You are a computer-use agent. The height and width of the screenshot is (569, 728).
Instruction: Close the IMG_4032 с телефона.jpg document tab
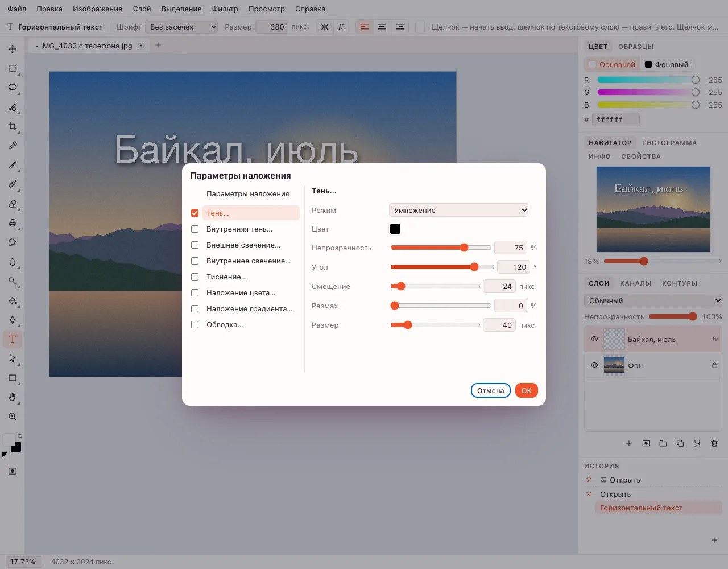pyautogui.click(x=141, y=46)
